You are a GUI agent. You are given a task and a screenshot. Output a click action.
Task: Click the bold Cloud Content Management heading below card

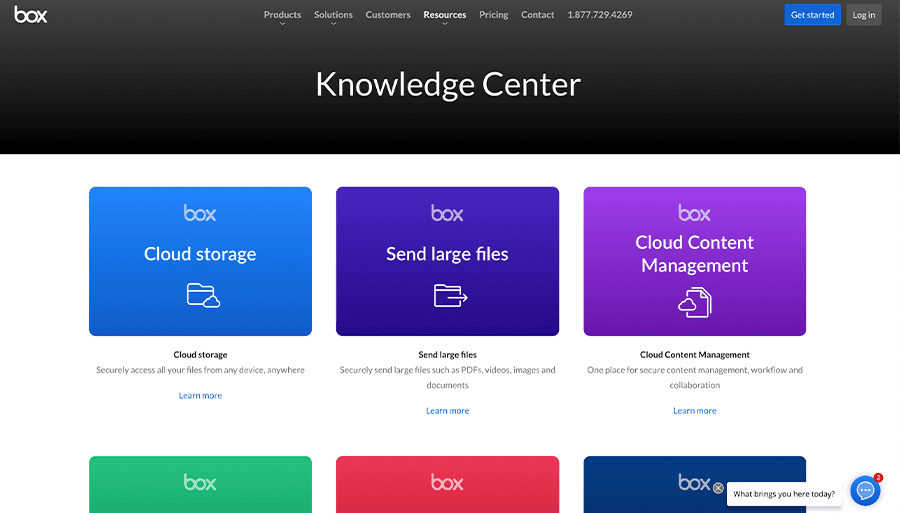[695, 355]
